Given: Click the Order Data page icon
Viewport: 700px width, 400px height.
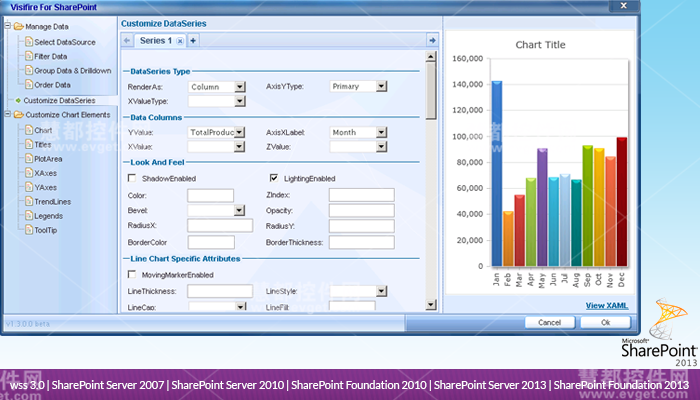Looking at the screenshot, I should (x=29, y=84).
